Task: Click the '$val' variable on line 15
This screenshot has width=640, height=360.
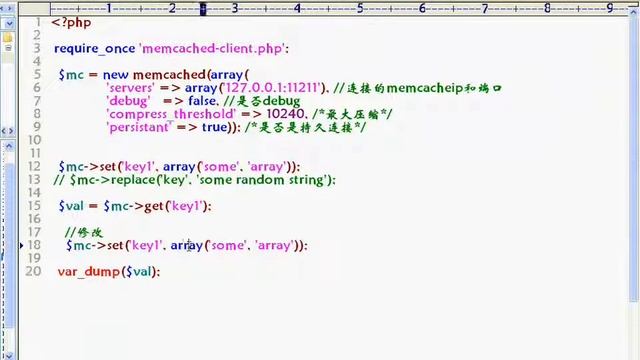Action: [x=71, y=206]
